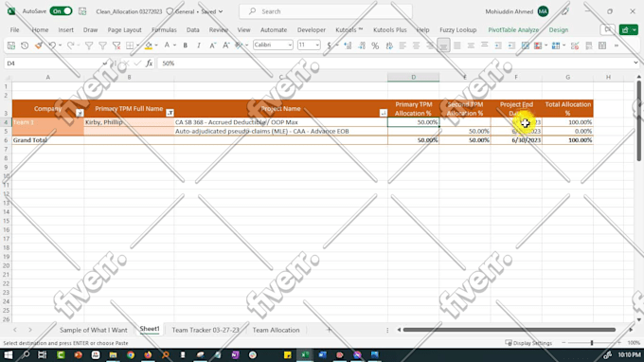Select the CA SB 368 project cell
The image size is (644, 362).
(280, 122)
